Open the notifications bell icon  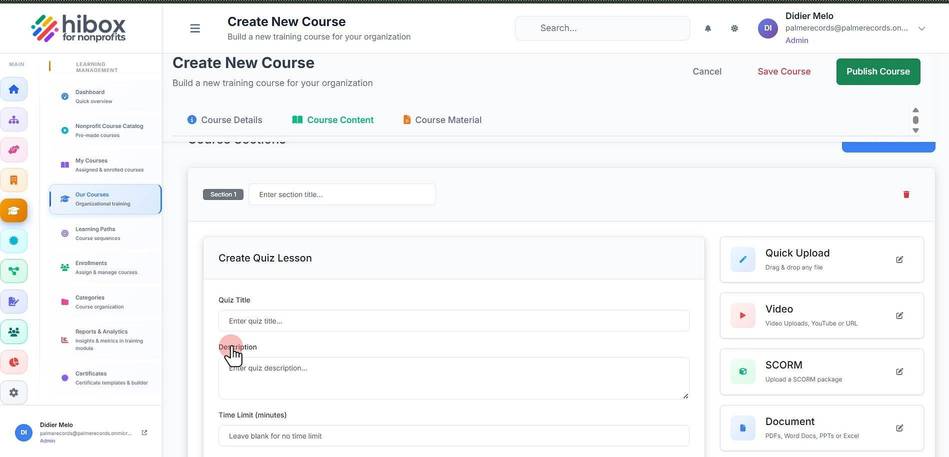click(708, 28)
